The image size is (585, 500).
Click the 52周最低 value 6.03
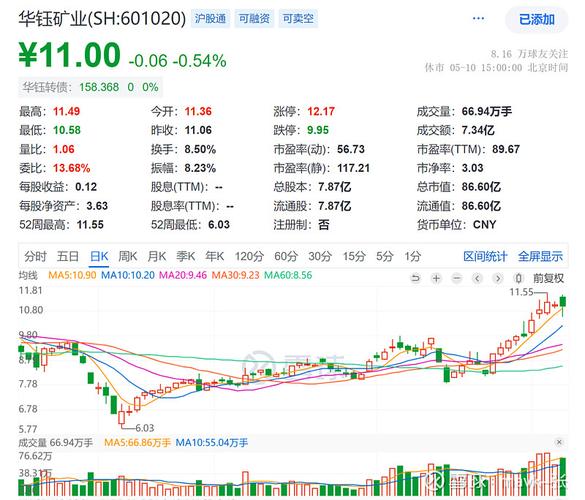(219, 225)
